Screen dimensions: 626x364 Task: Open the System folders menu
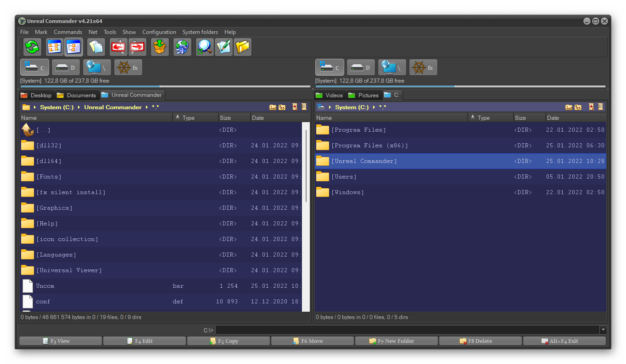click(200, 32)
